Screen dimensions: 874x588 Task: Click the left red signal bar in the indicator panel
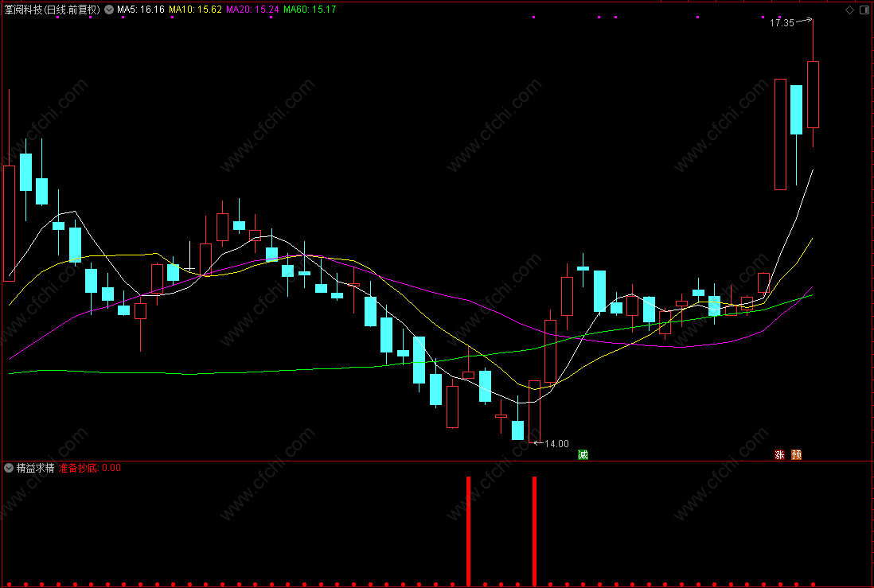pos(468,532)
